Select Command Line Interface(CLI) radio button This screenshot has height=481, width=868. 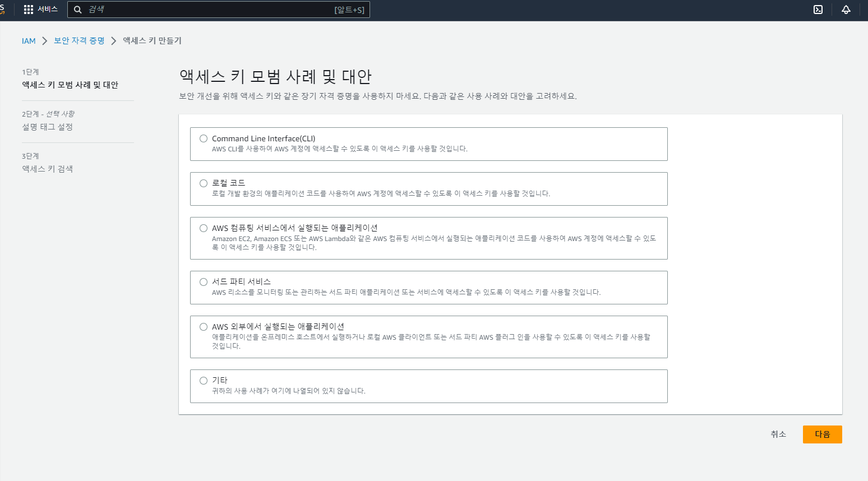(x=204, y=138)
